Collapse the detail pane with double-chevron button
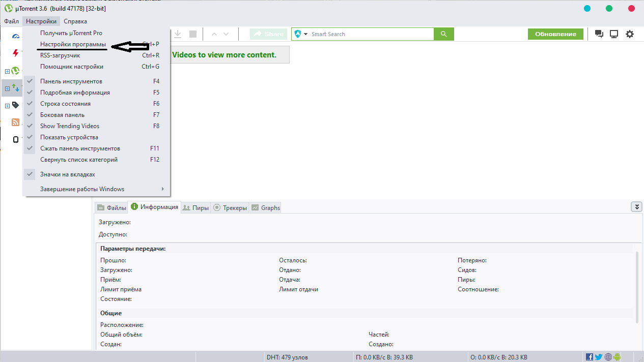Viewport: 644px width, 362px height. pyautogui.click(x=636, y=206)
